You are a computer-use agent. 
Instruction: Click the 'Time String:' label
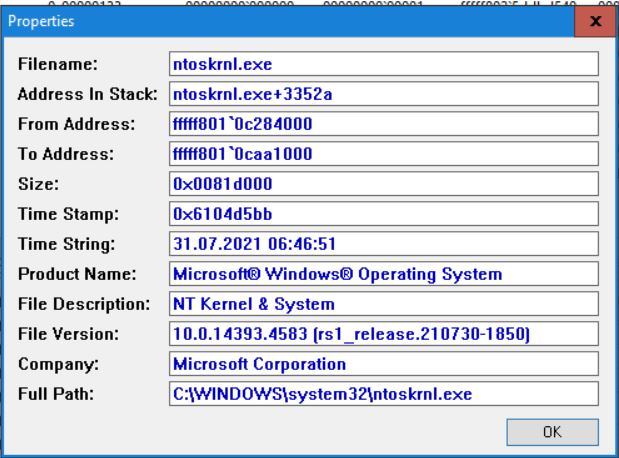(67, 244)
